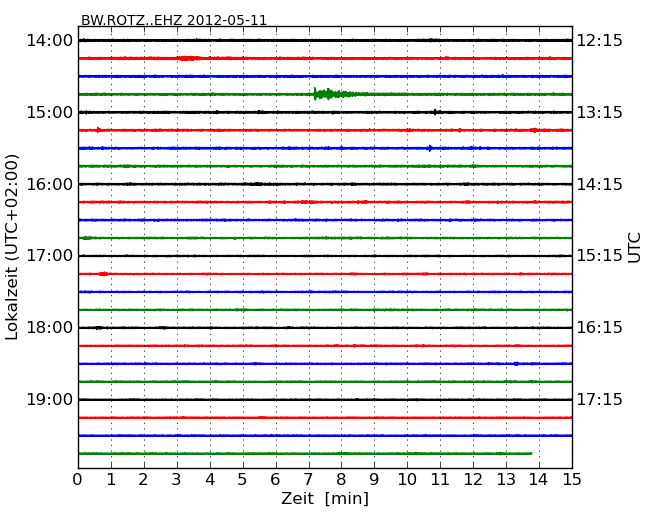Click the 12 minute tick label
The height and width of the screenshot is (520, 650).
click(473, 480)
